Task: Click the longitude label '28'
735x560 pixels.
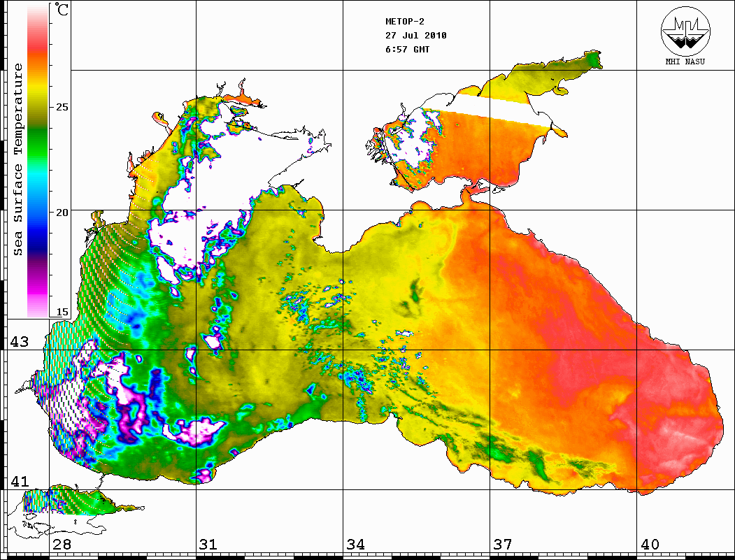Action: (x=62, y=544)
